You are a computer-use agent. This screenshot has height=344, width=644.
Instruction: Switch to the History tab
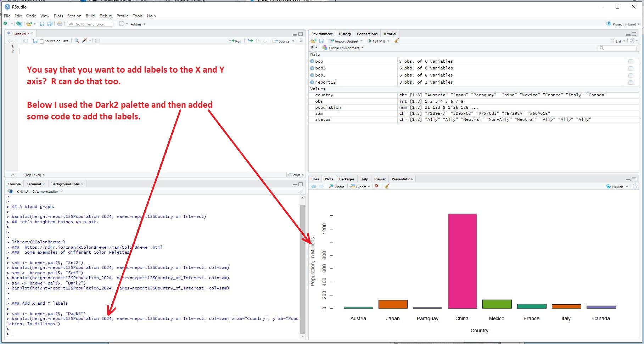(x=345, y=34)
